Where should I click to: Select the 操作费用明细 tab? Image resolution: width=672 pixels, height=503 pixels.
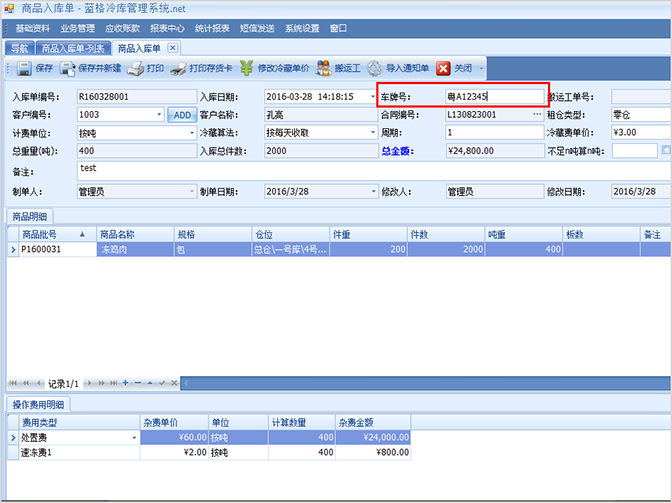tap(38, 404)
